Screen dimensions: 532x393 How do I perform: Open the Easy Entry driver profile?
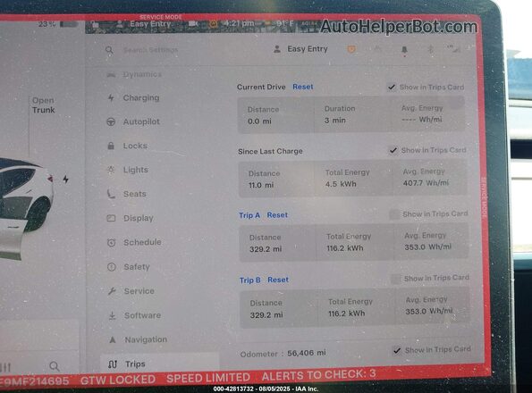(300, 49)
